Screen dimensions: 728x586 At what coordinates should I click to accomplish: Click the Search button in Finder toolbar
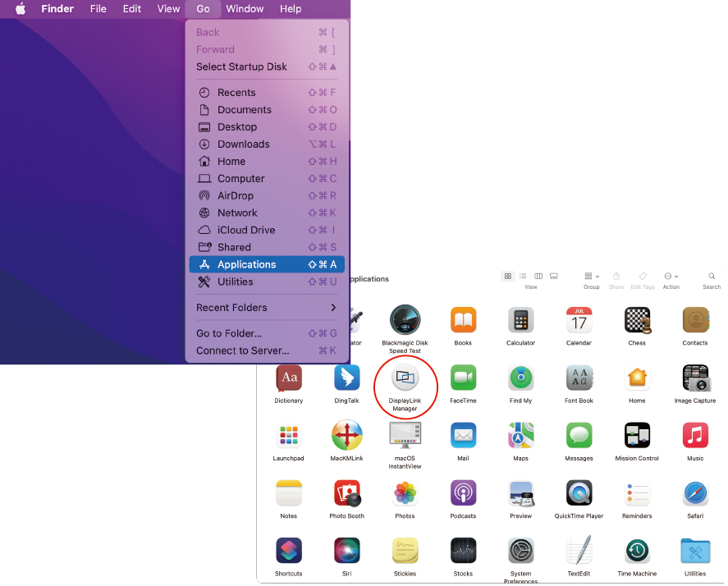pos(712,277)
